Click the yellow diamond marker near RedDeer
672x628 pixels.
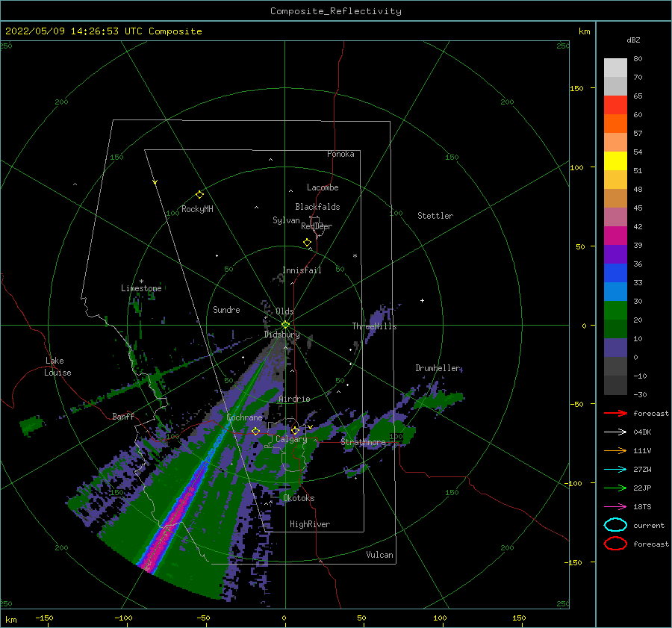(307, 243)
